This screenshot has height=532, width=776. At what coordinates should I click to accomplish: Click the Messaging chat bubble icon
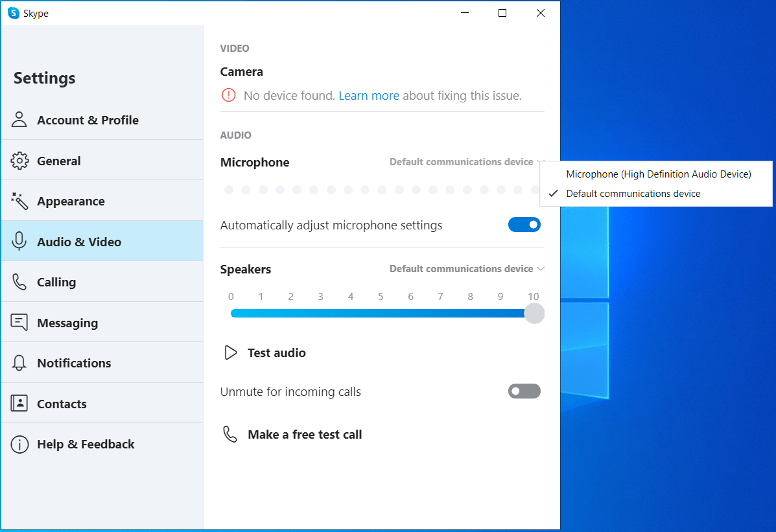pyautogui.click(x=19, y=322)
